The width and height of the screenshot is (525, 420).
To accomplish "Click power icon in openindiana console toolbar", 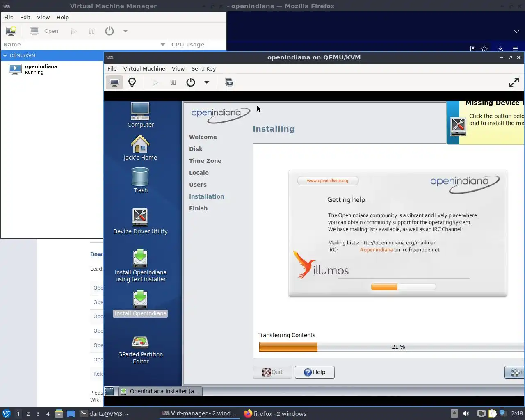I will click(191, 82).
